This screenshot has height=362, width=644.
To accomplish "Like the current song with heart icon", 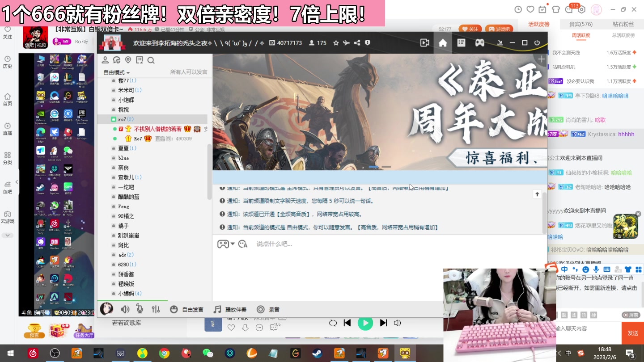I will [231, 327].
